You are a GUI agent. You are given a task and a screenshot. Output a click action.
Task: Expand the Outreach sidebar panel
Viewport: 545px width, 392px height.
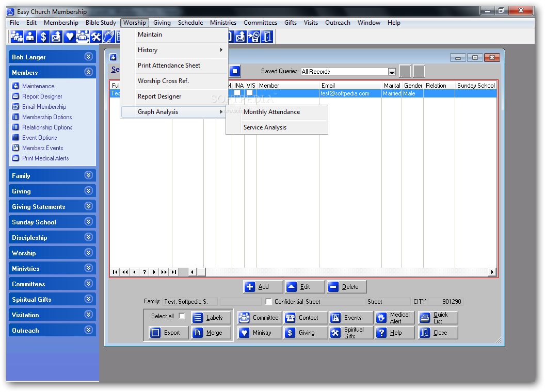pos(89,330)
